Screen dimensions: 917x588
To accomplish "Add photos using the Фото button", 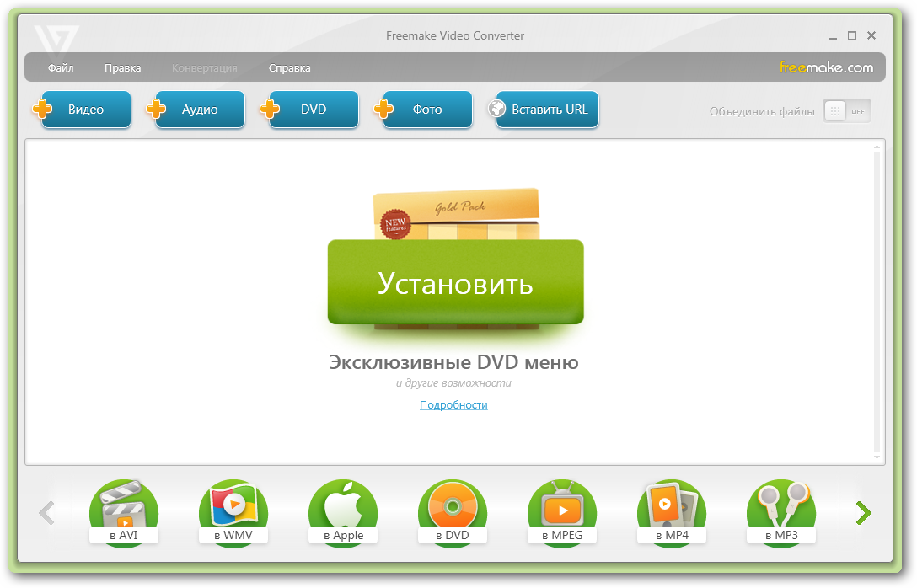I will (423, 110).
